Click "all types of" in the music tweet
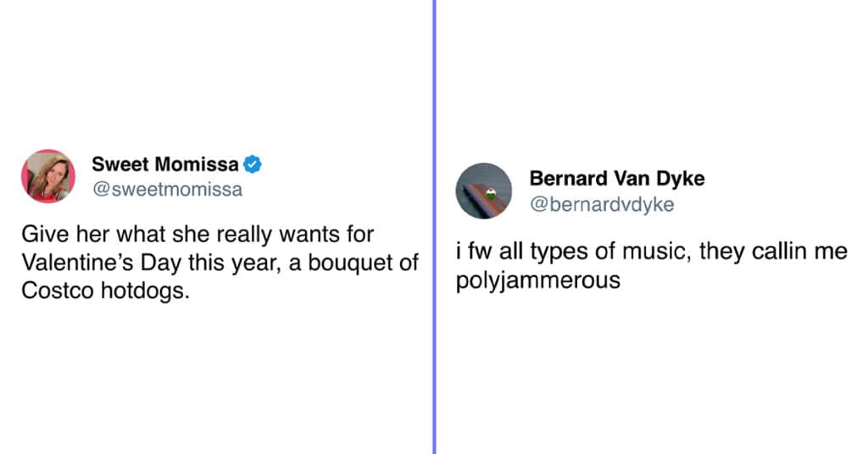The width and height of the screenshot is (868, 454). pyautogui.click(x=557, y=252)
